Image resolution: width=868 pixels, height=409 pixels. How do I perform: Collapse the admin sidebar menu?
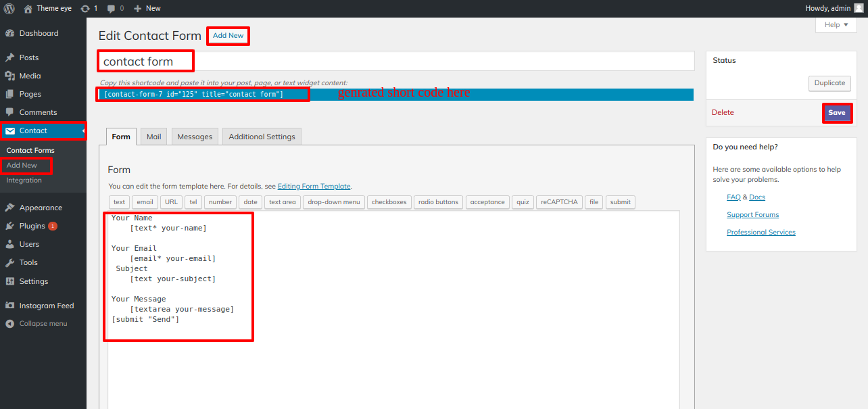[43, 323]
